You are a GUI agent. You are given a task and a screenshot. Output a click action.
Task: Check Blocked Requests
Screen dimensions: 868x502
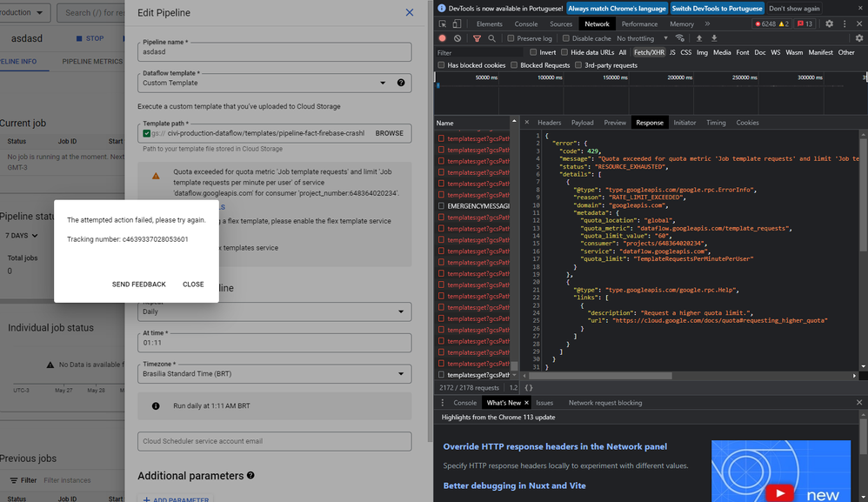tap(514, 64)
